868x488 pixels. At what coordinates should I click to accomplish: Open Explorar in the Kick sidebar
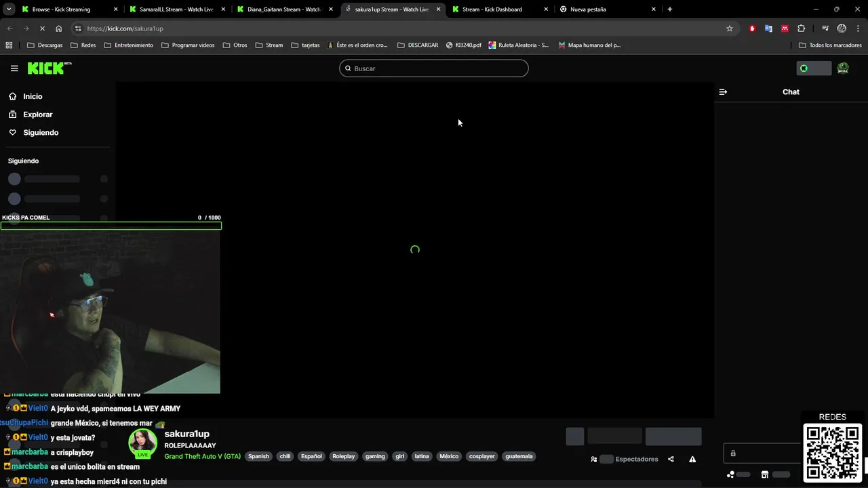[37, 115]
